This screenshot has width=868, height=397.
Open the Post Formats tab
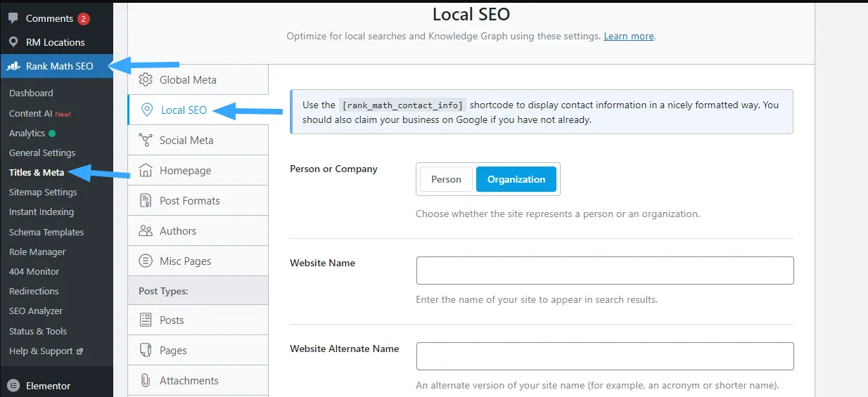coord(198,200)
